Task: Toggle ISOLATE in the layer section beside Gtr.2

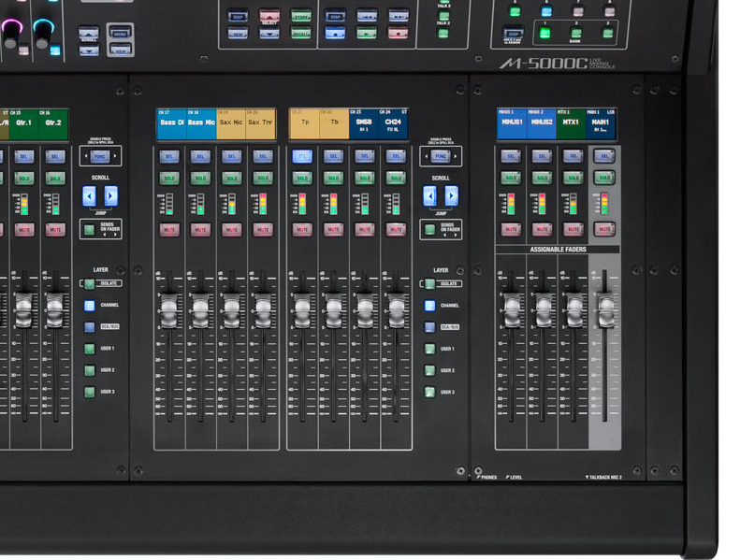Action: 90,284
